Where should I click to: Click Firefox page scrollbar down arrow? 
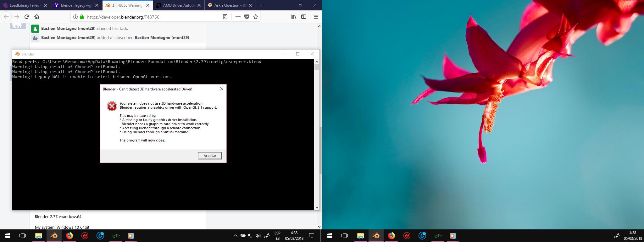pos(319,227)
